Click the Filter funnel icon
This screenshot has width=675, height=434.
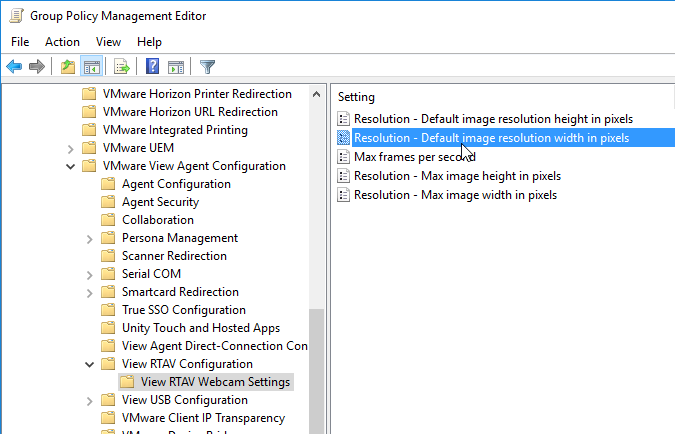207,67
